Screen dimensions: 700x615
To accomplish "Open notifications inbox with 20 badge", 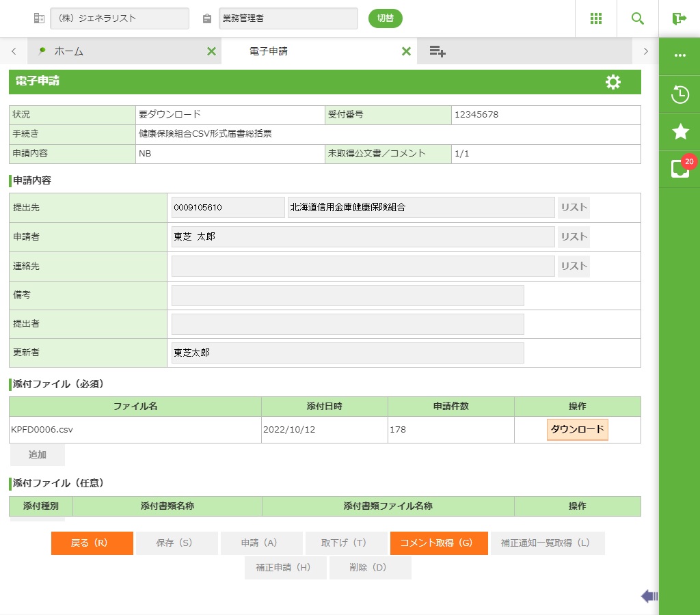I will [679, 169].
